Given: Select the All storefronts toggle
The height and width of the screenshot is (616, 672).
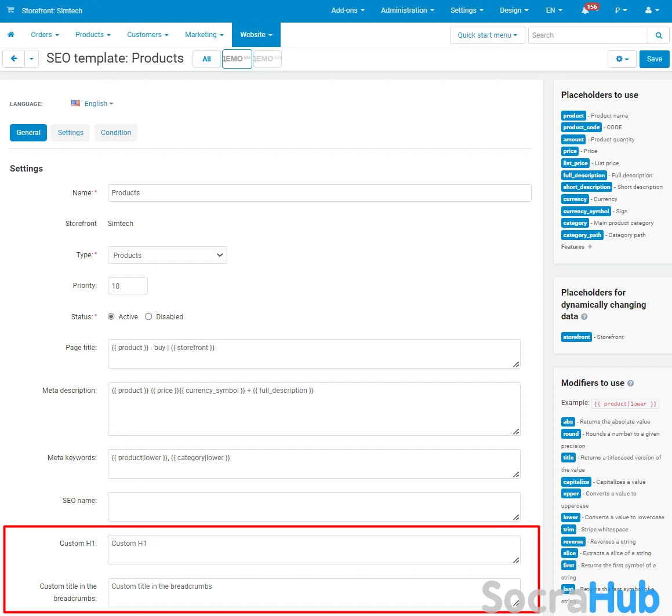Looking at the screenshot, I should pos(206,59).
